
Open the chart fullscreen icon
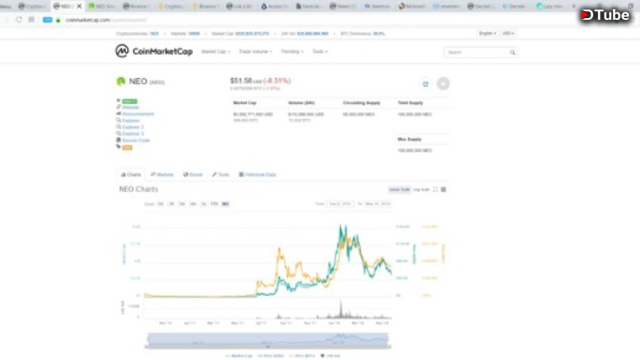tap(435, 189)
